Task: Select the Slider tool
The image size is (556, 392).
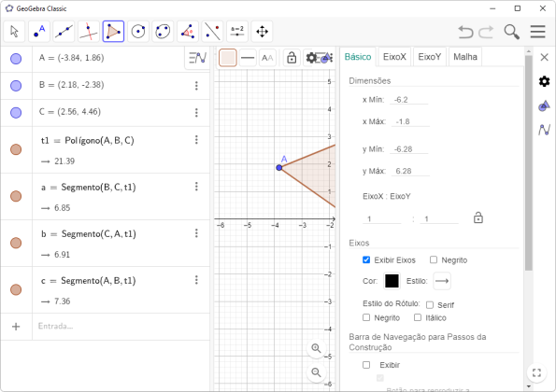Action: click(x=237, y=32)
